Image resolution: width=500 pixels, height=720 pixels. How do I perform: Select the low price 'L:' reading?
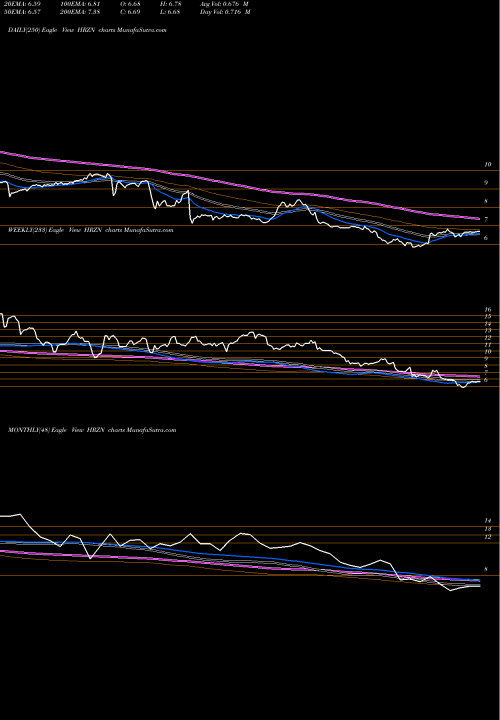point(170,12)
